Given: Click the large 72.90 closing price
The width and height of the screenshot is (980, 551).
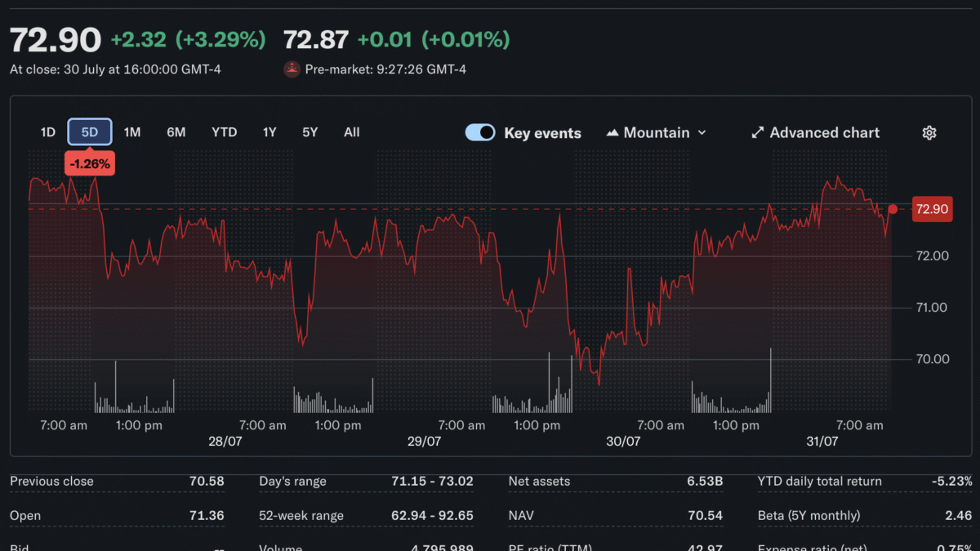Looking at the screenshot, I should 56,40.
